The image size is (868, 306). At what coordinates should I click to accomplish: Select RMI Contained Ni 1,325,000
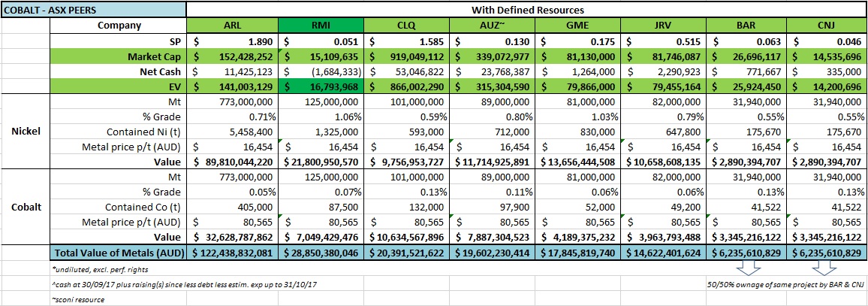pyautogui.click(x=322, y=132)
